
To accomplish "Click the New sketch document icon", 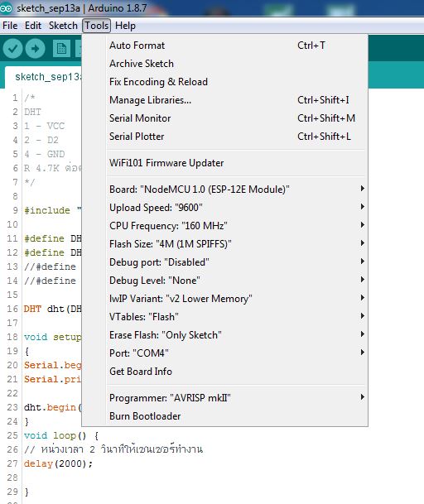I will click(61, 49).
